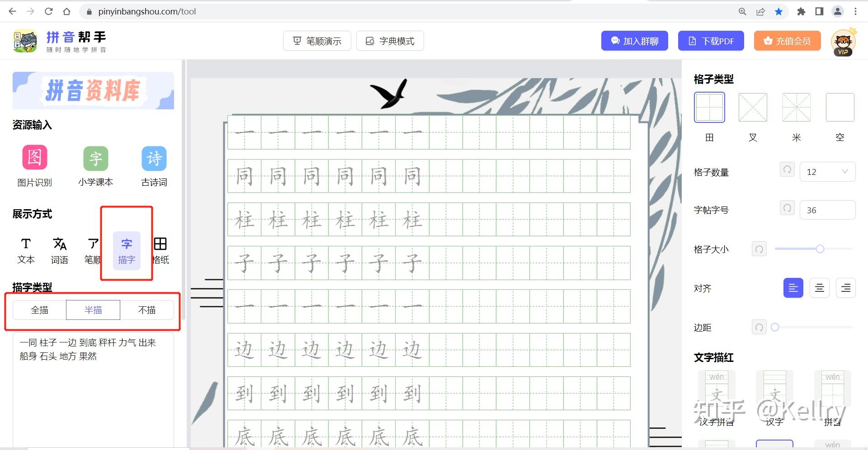Choose 不描 tracing type
The height and width of the screenshot is (450, 868).
click(147, 310)
